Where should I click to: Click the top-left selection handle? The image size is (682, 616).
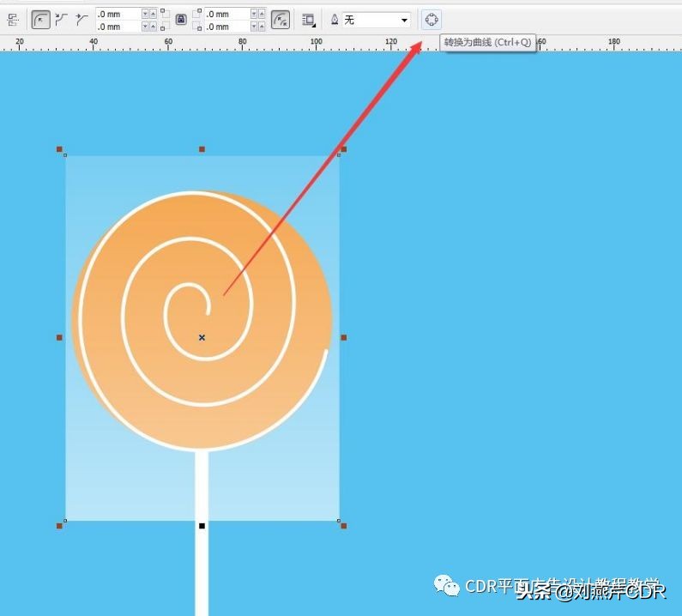59,149
